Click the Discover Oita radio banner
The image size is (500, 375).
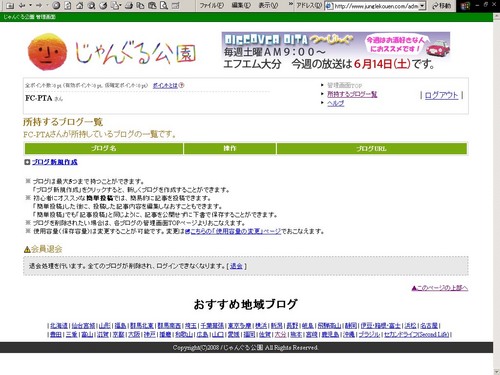coord(336,51)
